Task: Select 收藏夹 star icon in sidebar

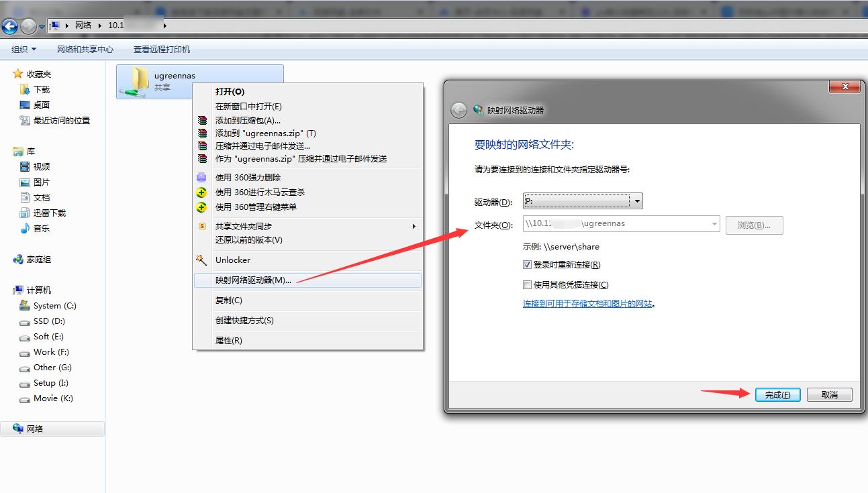Action: click(18, 74)
